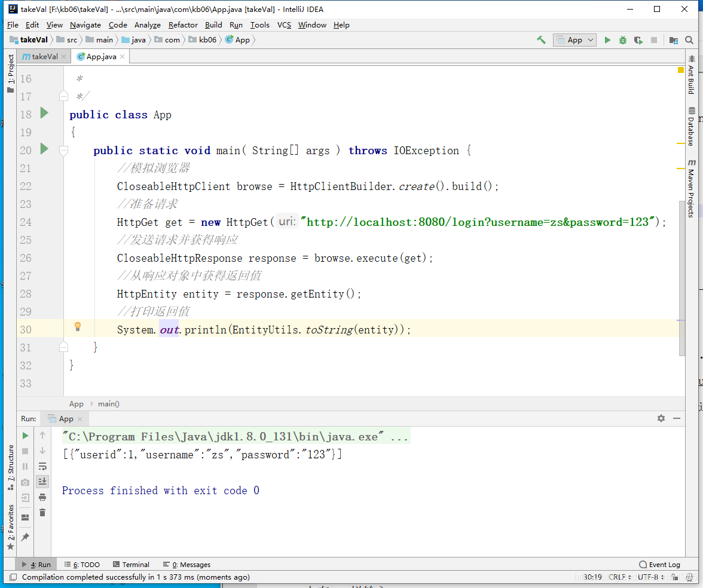Screen dimensions: 703x588
Task: Close the App tab in Run panel
Action: 80,419
